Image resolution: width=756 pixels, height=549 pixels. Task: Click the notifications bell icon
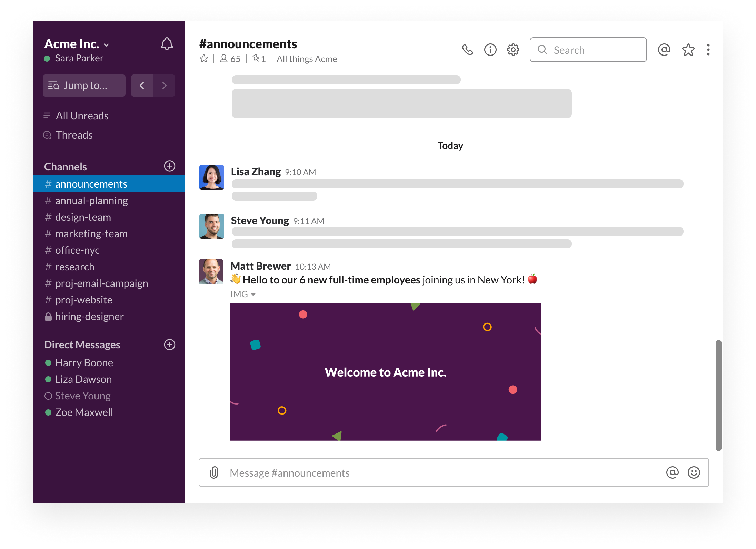167,44
